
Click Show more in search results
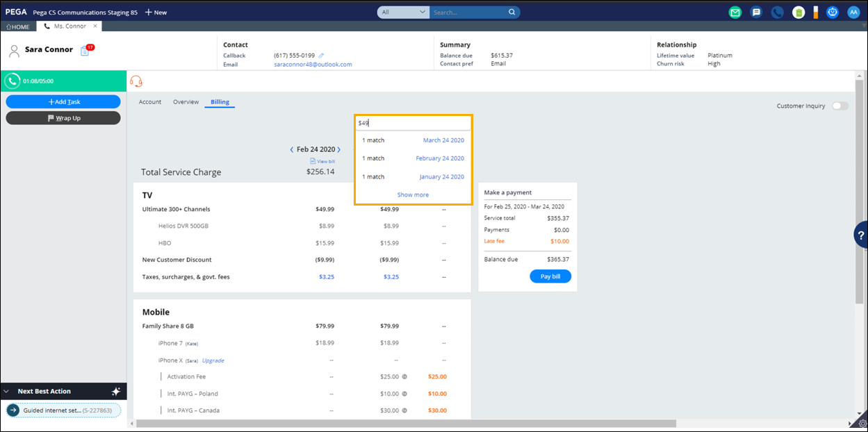(x=413, y=195)
